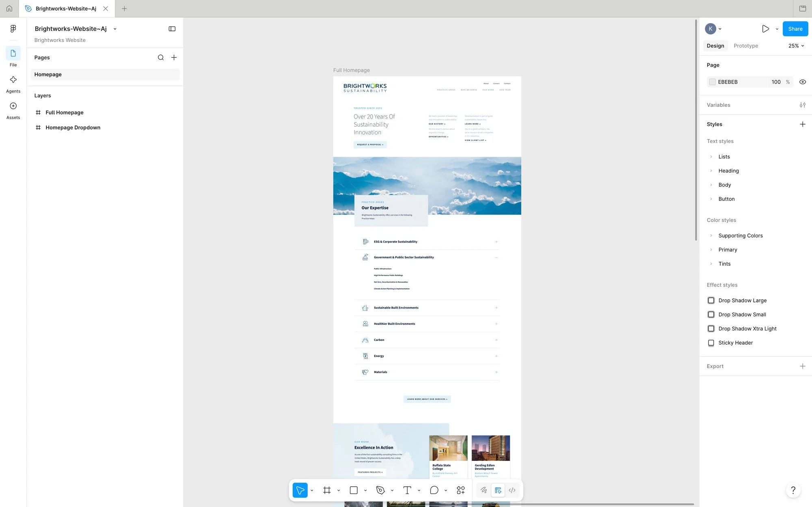Select the Pen tool

click(x=380, y=490)
